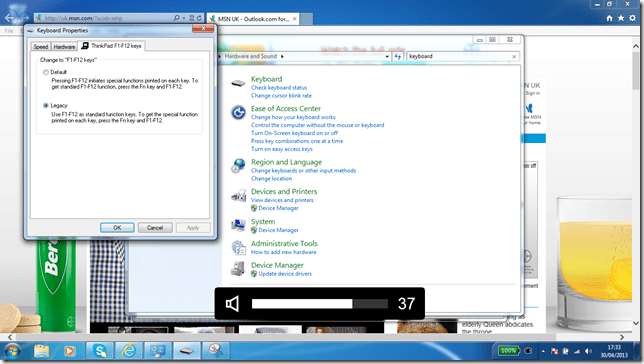Open Region and Language

[x=287, y=162]
